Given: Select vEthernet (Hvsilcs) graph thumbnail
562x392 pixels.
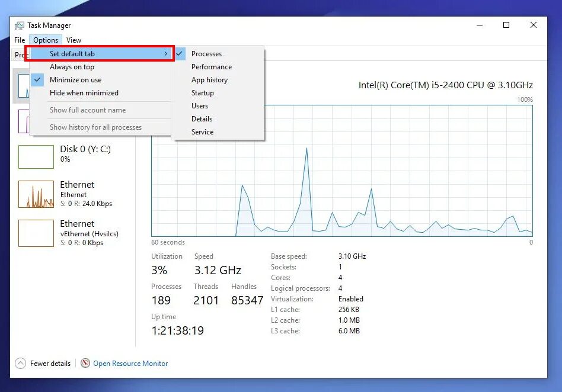Looking at the screenshot, I should click(x=36, y=233).
